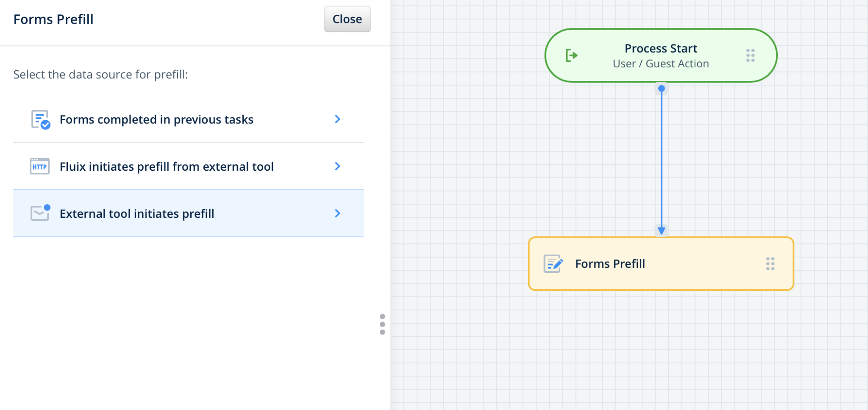
Task: Open External tool initiates prefill chevron
Action: click(337, 213)
